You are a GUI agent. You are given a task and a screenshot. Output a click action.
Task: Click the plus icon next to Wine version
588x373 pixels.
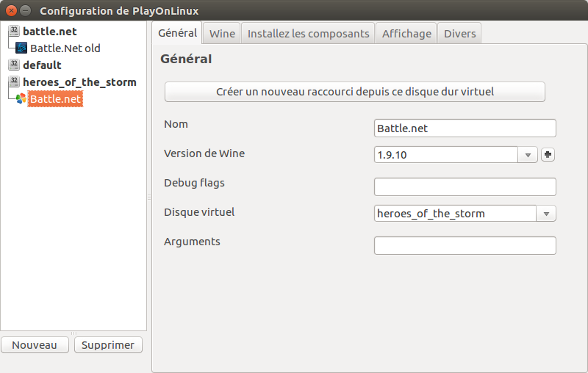tap(548, 154)
